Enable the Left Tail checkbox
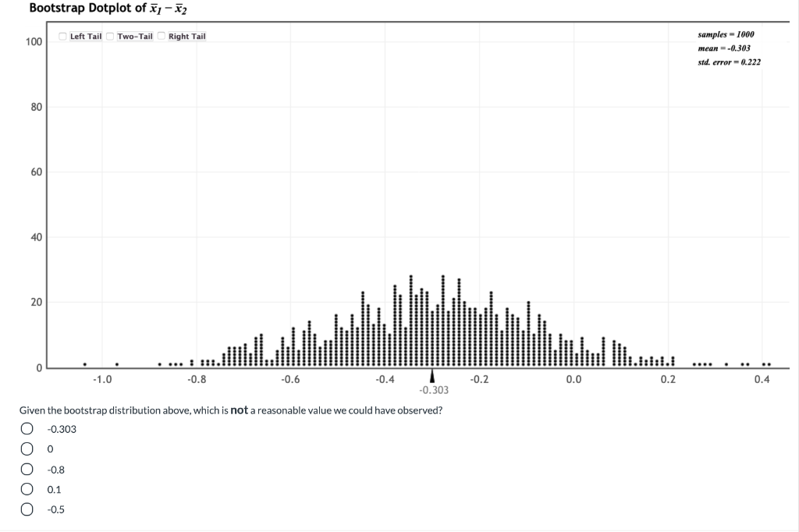The image size is (799, 532). (61, 36)
